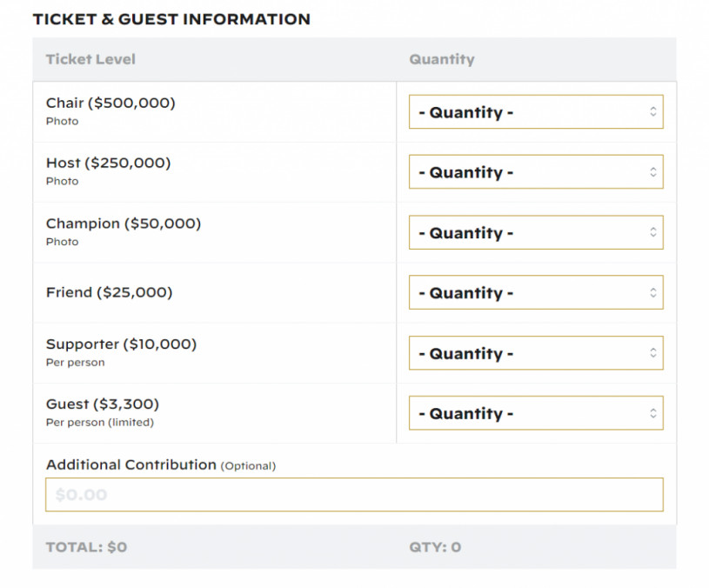
Task: Click the arrow icon in Friend quantity box
Action: [652, 293]
